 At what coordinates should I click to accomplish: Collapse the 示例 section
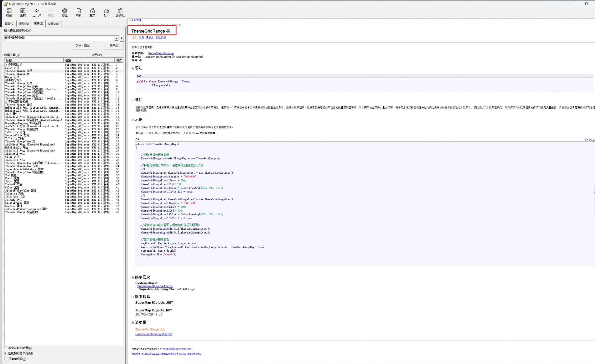pyautogui.click(x=133, y=120)
